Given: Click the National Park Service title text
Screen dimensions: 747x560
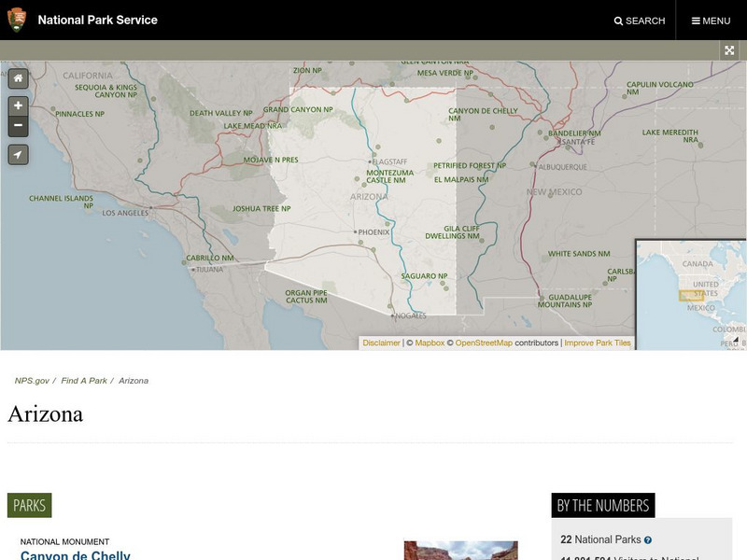Looking at the screenshot, I should tap(98, 20).
